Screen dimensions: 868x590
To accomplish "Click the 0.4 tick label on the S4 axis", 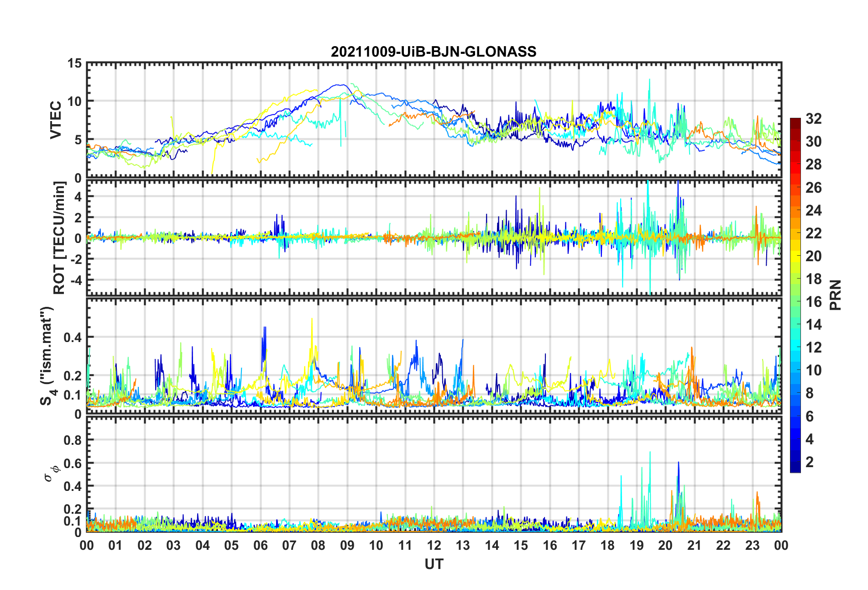I will coord(73,337).
